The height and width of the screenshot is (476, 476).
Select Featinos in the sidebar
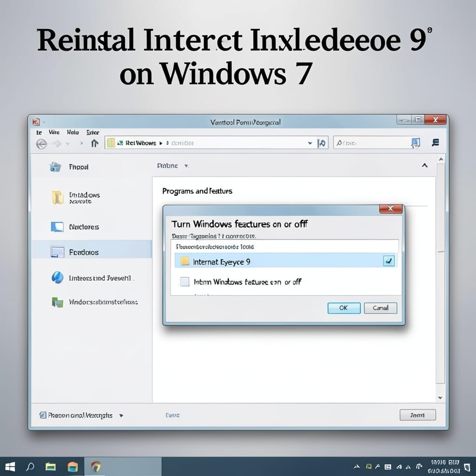[92, 252]
